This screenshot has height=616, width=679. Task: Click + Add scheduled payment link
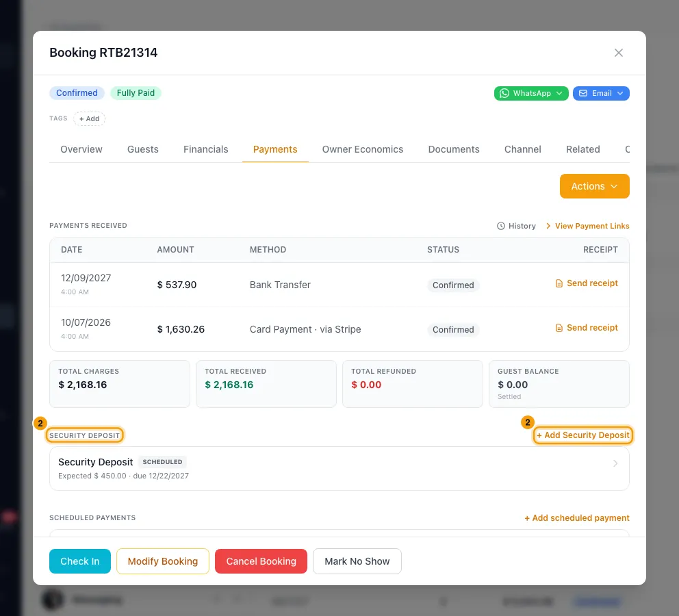click(x=577, y=518)
